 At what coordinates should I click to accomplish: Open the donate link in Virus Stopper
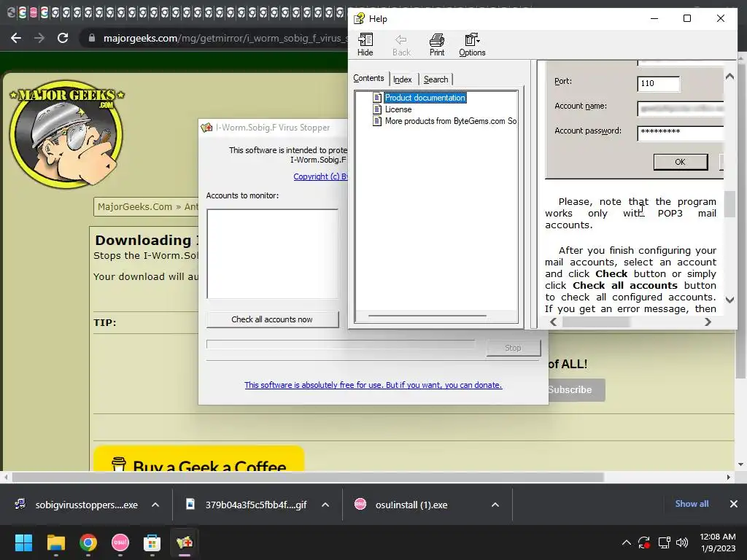373,385
